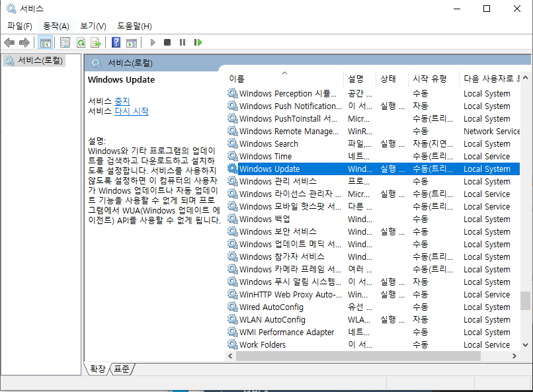Click the gear icon of Windows 백업 row
Viewport: 533px width, 392px height.
[233, 219]
